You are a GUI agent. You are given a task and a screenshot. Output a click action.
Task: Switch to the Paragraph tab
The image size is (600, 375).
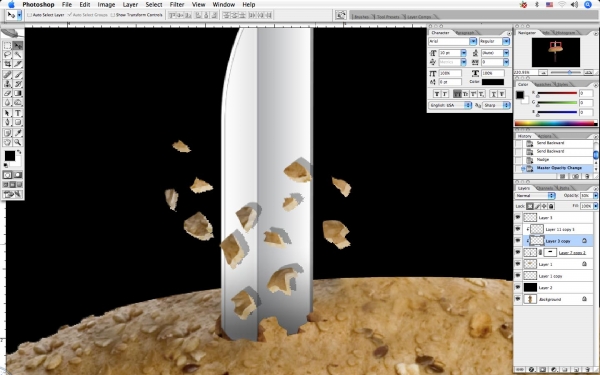pyautogui.click(x=465, y=33)
